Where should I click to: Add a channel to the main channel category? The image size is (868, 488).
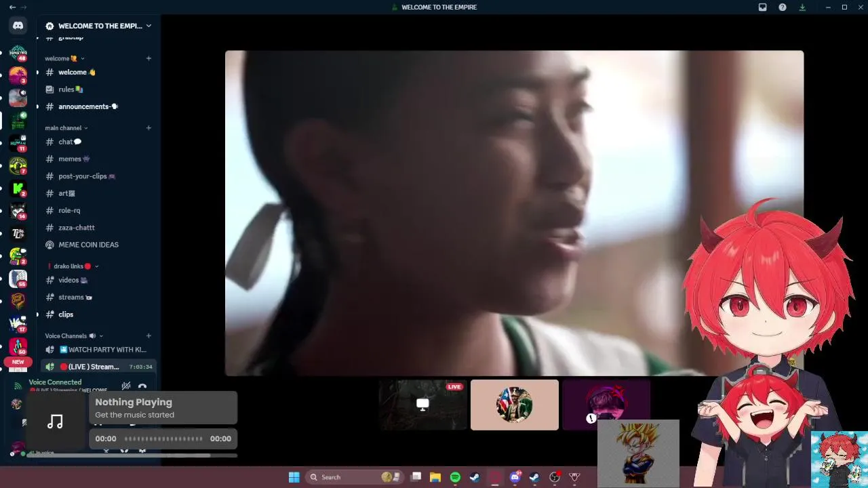tap(149, 127)
